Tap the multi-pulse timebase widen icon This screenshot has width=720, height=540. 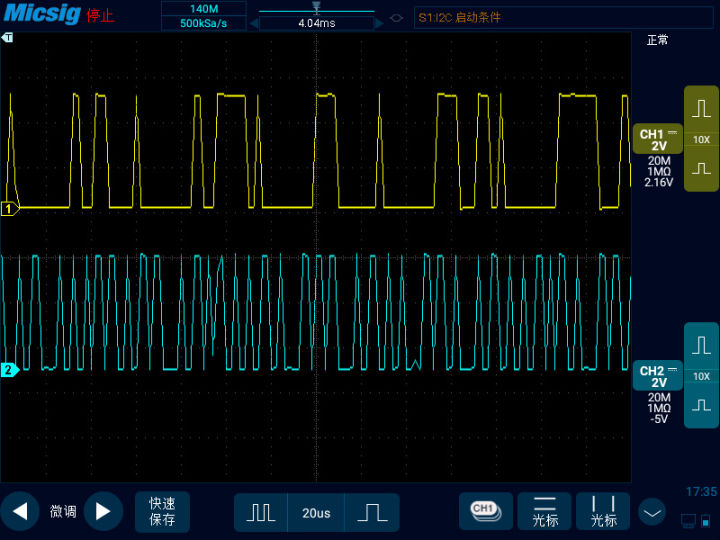tap(261, 512)
